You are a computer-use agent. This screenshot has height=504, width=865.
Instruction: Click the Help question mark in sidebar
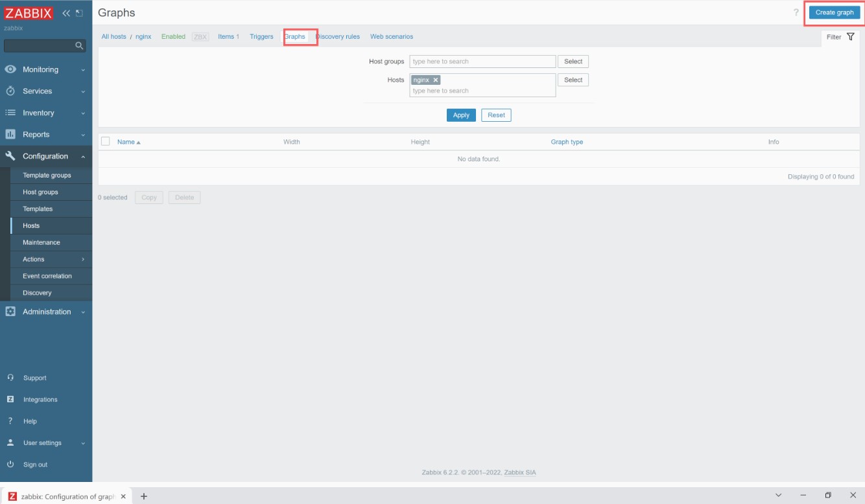click(10, 421)
